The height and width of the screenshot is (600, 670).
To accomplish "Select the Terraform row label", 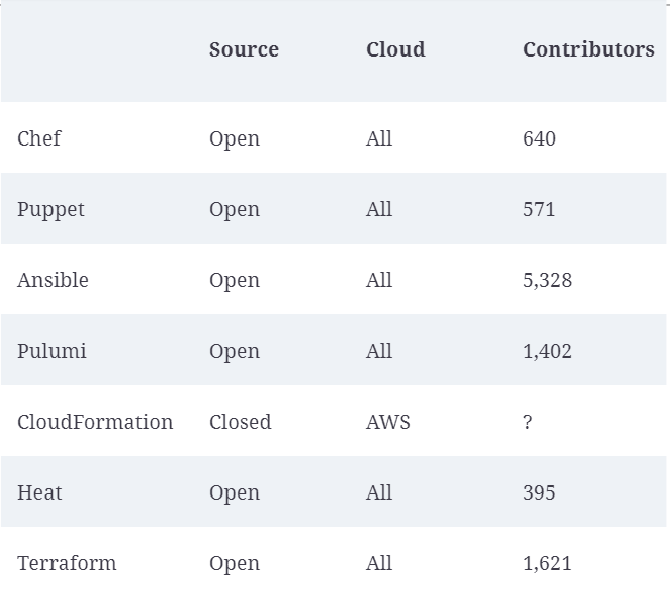I will coord(67,563).
